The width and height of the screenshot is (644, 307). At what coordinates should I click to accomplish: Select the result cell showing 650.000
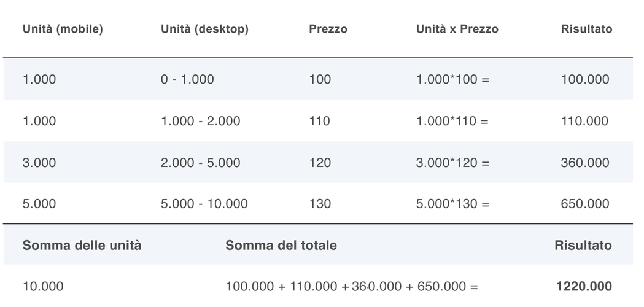coord(585,204)
